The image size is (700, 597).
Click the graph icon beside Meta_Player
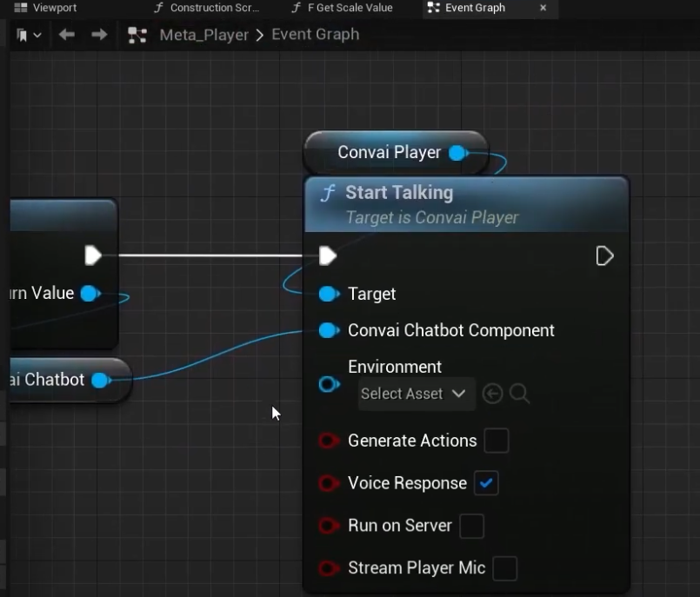coord(137,35)
